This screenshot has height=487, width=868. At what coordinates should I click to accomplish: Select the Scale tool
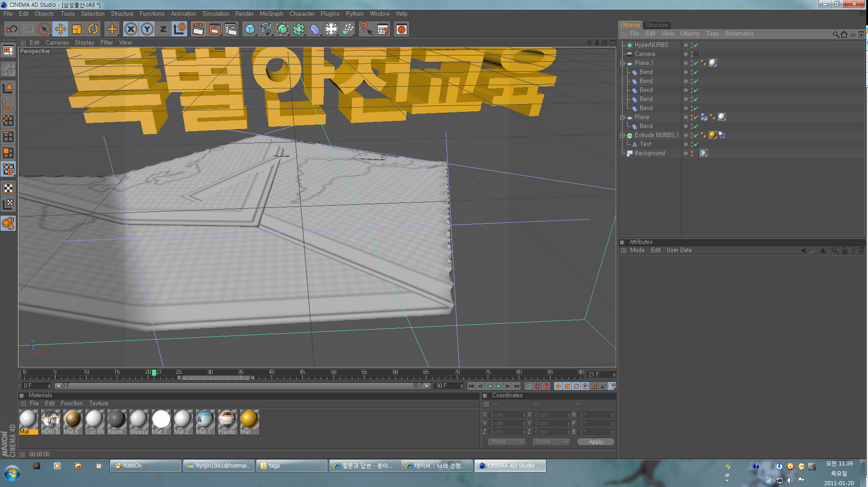(77, 29)
